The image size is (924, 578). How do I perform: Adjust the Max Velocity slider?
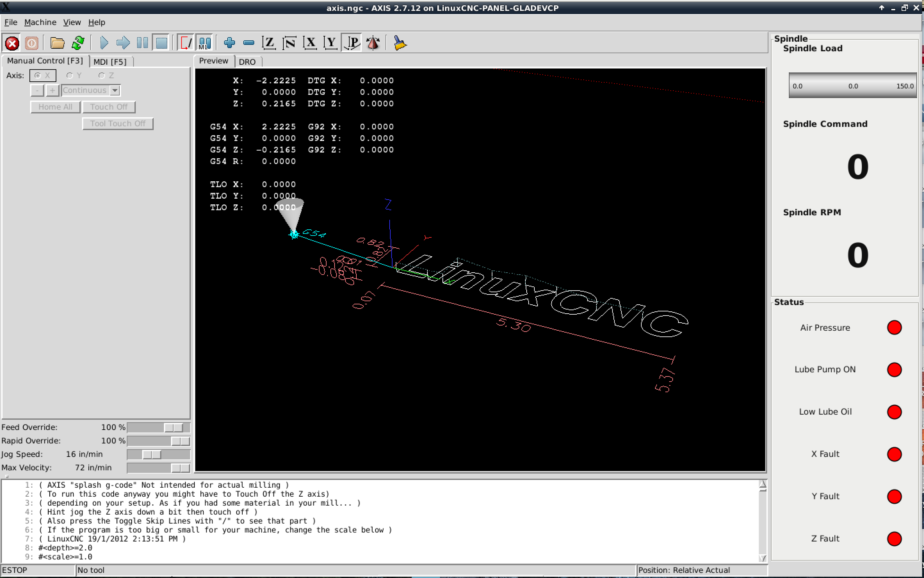coord(158,467)
